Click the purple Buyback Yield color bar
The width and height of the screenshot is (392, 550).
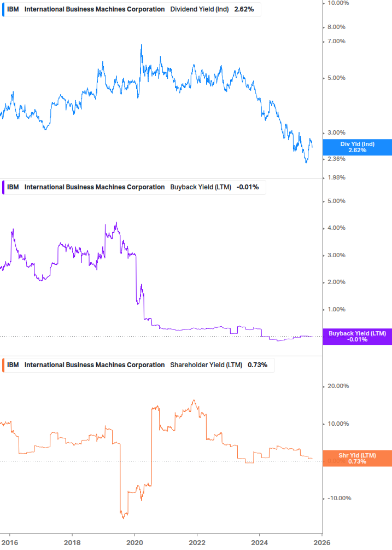(3, 187)
